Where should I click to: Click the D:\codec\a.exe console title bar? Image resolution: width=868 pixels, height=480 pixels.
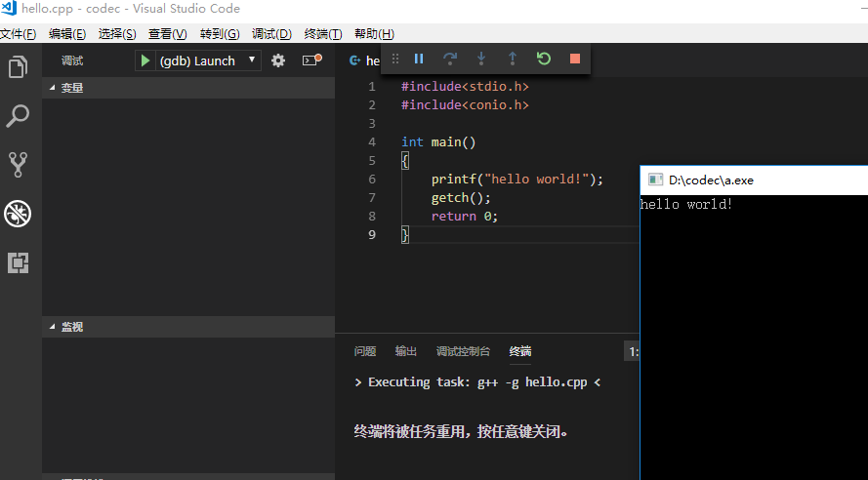click(x=754, y=180)
